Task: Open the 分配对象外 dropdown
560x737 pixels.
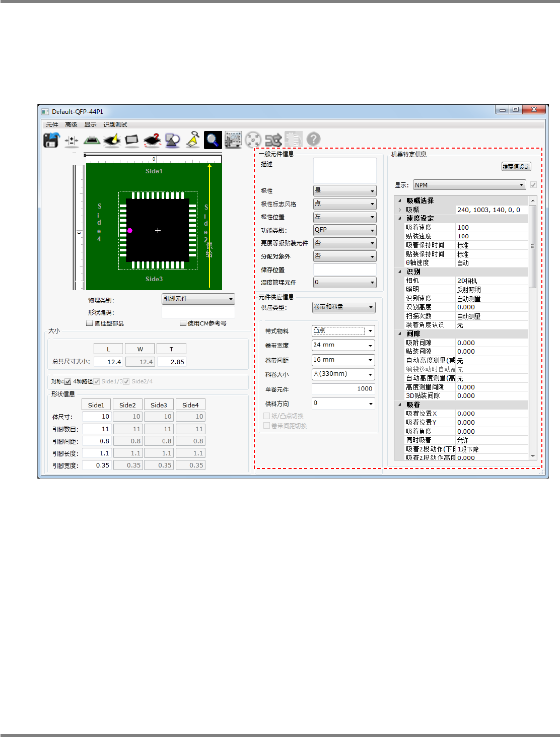Action: point(345,256)
